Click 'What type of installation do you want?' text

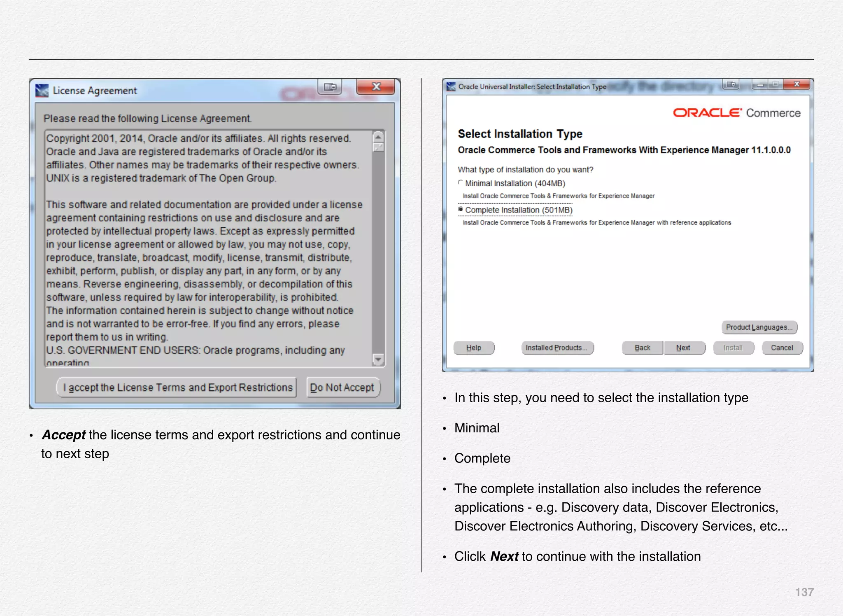(x=525, y=170)
